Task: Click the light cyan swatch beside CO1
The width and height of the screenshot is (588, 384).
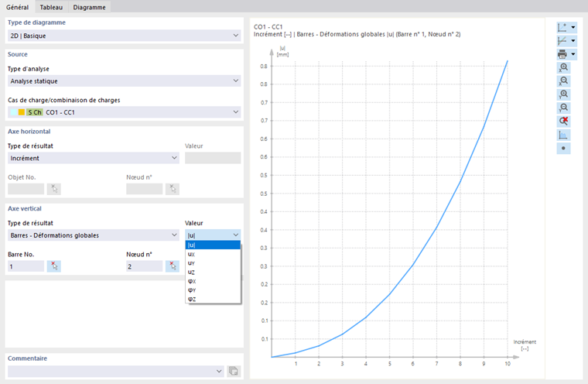Action: 13,112
